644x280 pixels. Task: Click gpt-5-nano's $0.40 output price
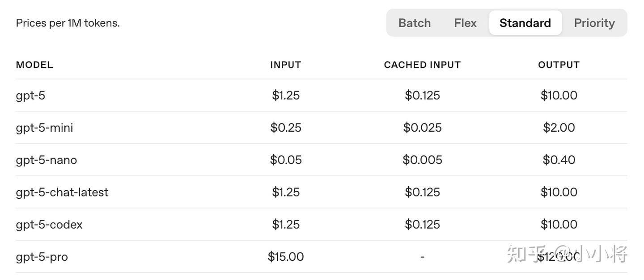pyautogui.click(x=559, y=160)
